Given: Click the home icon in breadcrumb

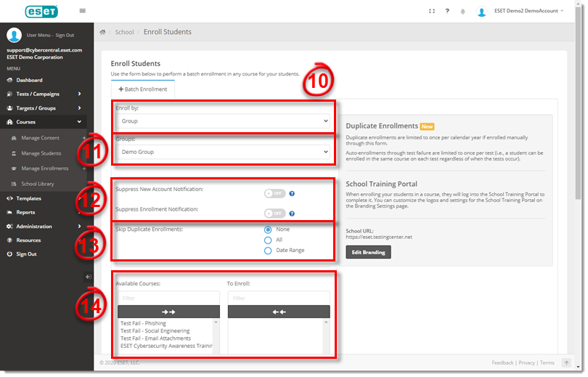Looking at the screenshot, I should [x=103, y=32].
